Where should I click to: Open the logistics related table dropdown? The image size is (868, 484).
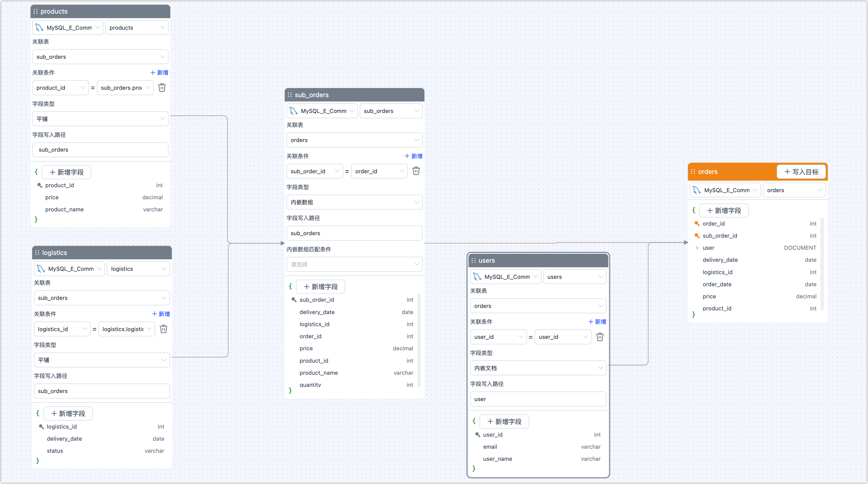(x=101, y=298)
